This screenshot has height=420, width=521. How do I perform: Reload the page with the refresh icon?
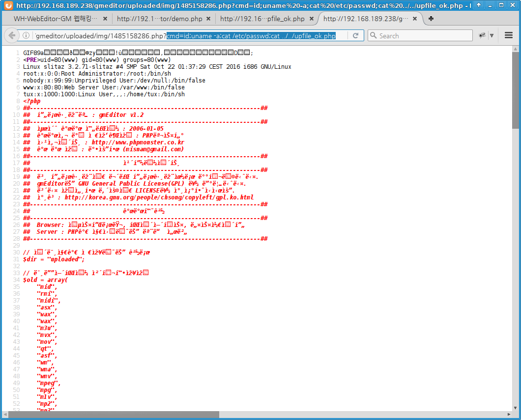pyautogui.click(x=355, y=35)
